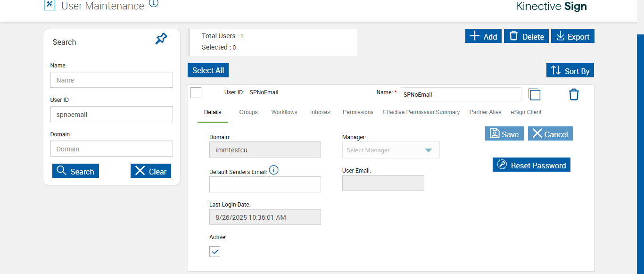The width and height of the screenshot is (644, 274).
Task: Click the Default Senders Email field
Action: pos(265,184)
